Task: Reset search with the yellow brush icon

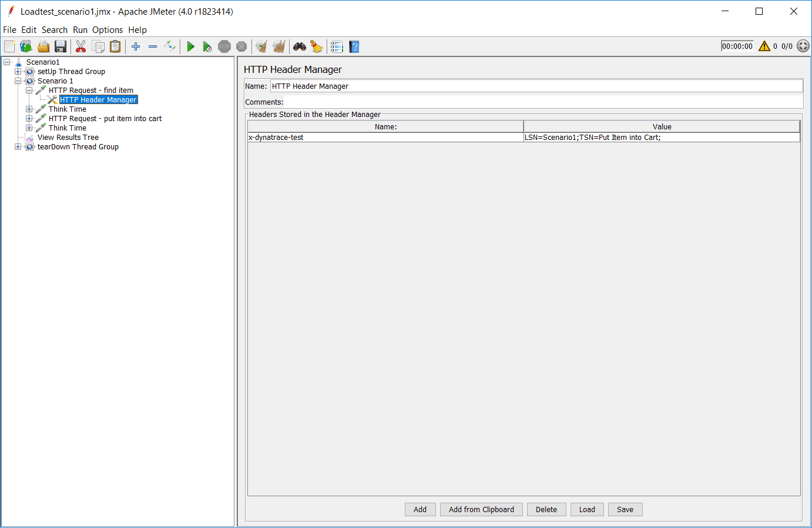Action: pos(317,46)
